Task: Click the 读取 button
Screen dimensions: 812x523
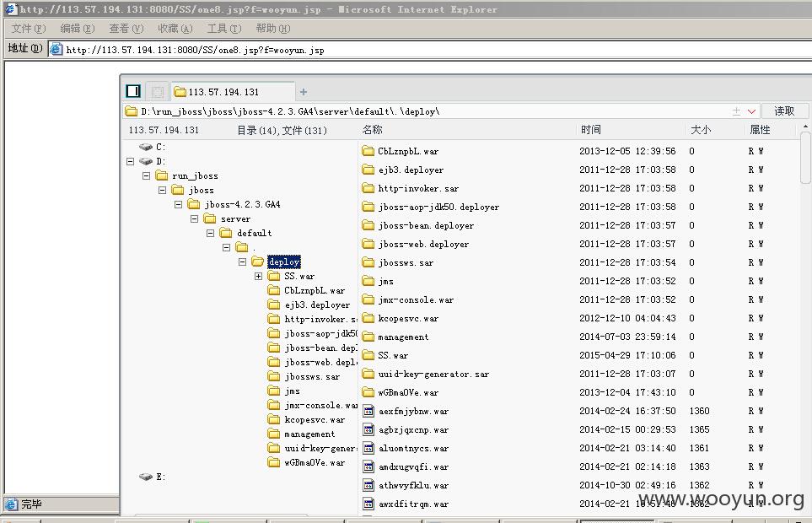Action: tap(784, 111)
